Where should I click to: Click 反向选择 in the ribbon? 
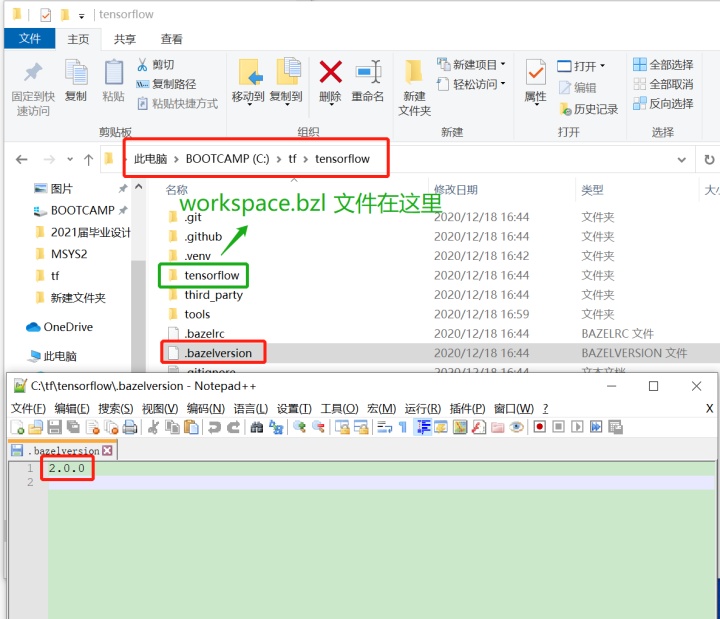pyautogui.click(x=663, y=103)
